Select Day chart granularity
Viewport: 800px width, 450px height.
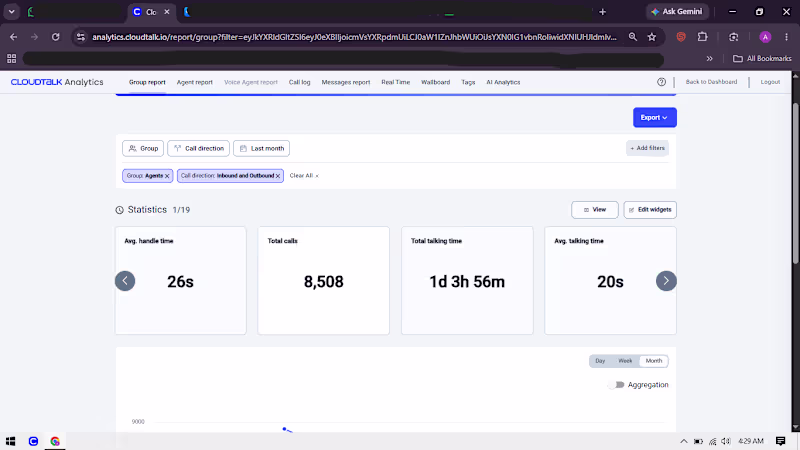(600, 361)
